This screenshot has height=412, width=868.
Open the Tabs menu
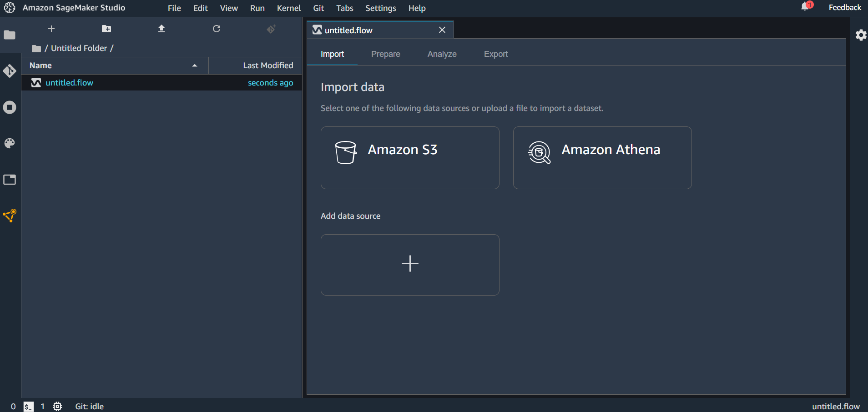click(x=345, y=8)
